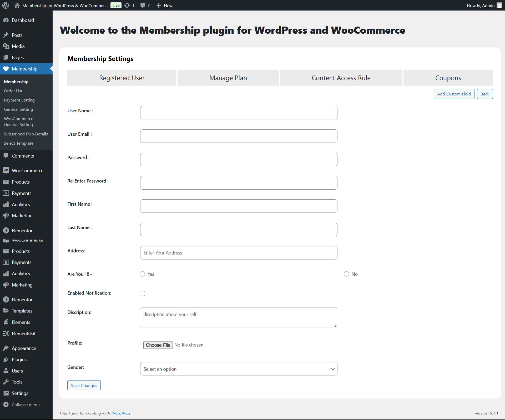This screenshot has width=505, height=420.
Task: Follow the WordPress link in the footer
Action: [121, 413]
